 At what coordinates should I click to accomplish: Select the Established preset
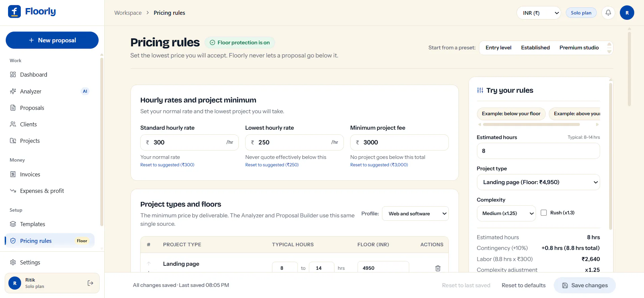point(535,48)
